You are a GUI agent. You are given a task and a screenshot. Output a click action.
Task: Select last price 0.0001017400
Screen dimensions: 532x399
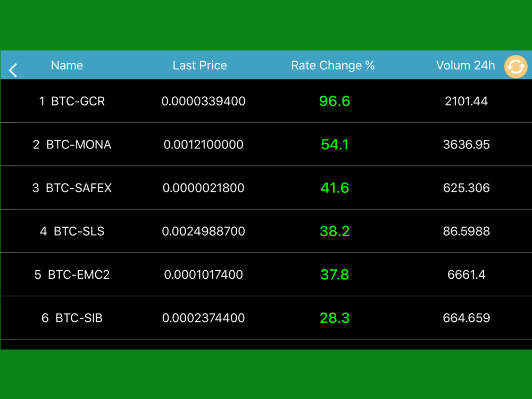[x=203, y=275]
